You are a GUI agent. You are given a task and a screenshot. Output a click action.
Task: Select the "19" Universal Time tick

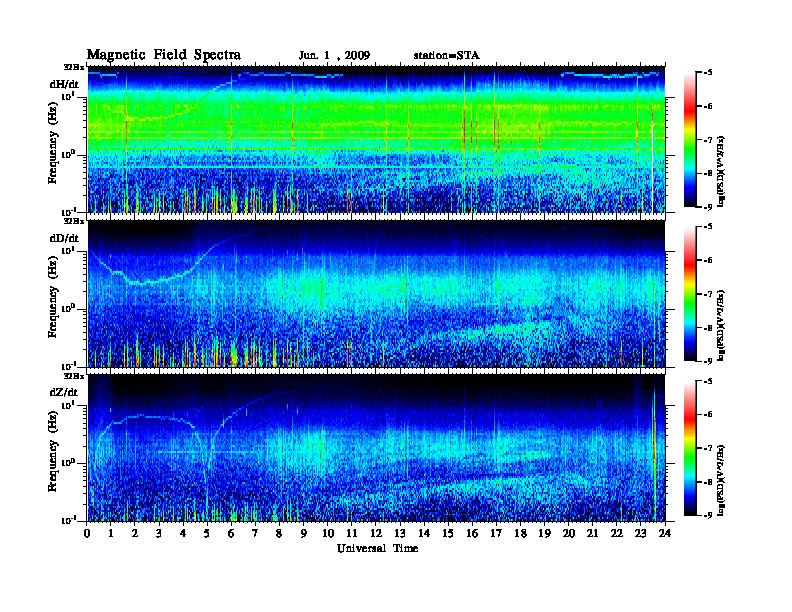coord(544,534)
